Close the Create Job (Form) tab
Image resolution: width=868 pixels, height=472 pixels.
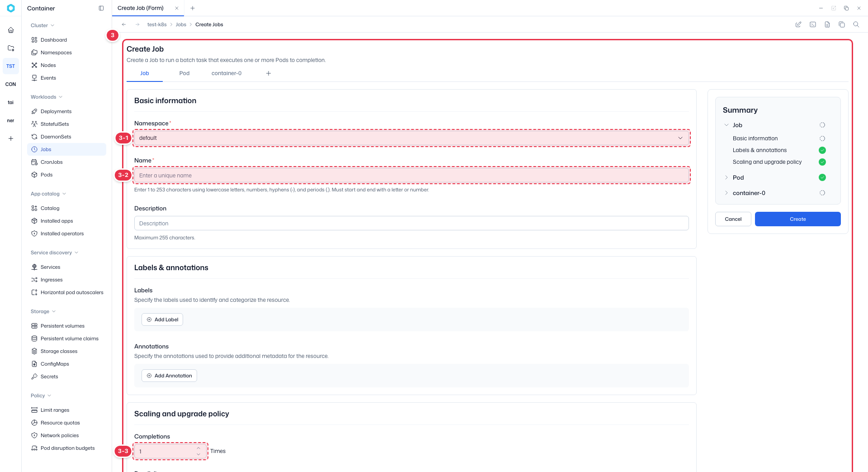(177, 8)
